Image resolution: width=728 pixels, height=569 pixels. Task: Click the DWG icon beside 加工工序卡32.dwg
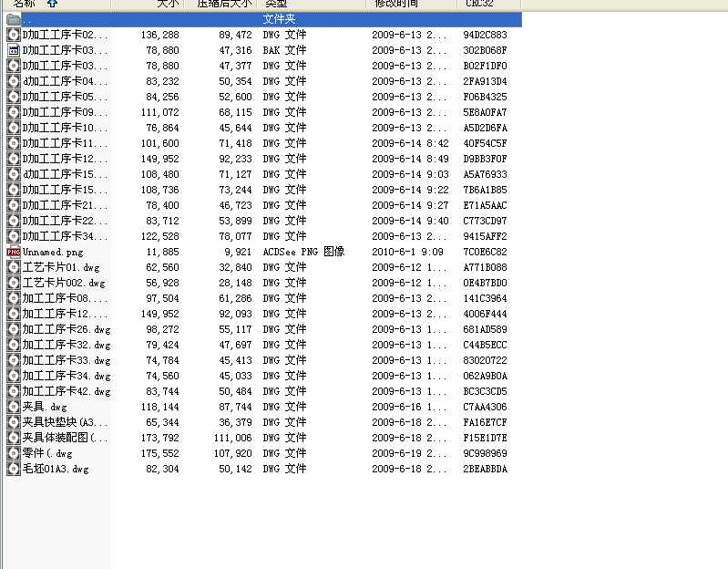(x=14, y=345)
